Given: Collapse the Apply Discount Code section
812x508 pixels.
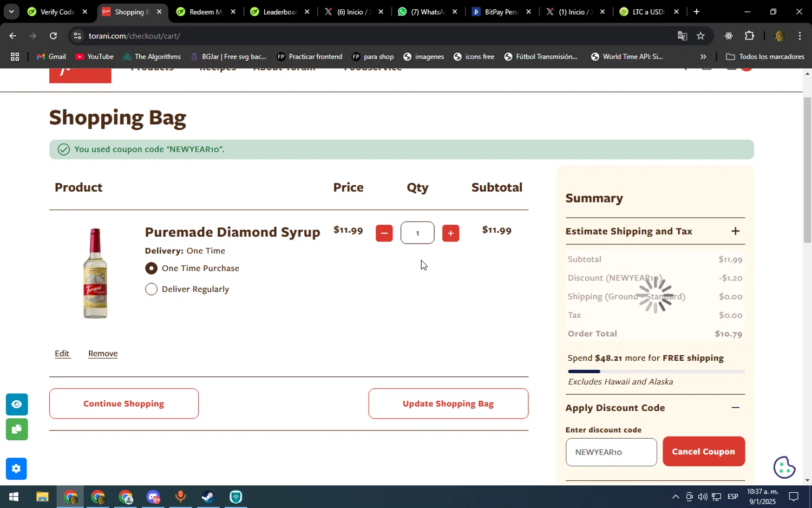Looking at the screenshot, I should pyautogui.click(x=735, y=408).
